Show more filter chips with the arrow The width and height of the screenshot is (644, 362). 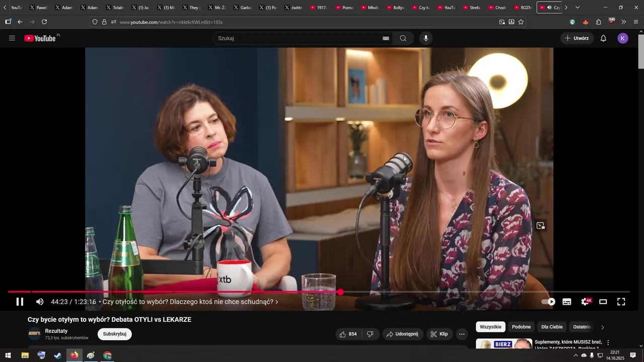tap(603, 327)
